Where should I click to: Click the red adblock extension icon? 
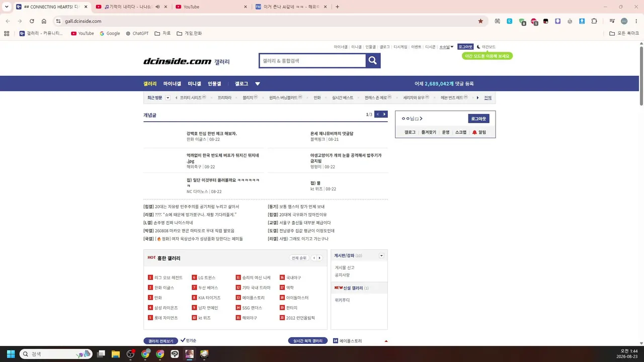(x=534, y=22)
